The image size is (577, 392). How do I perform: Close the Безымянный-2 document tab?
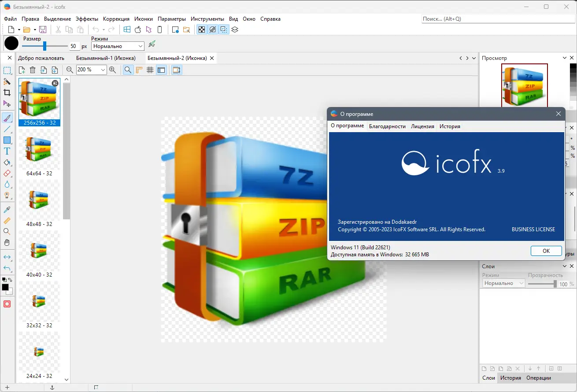[x=212, y=58]
